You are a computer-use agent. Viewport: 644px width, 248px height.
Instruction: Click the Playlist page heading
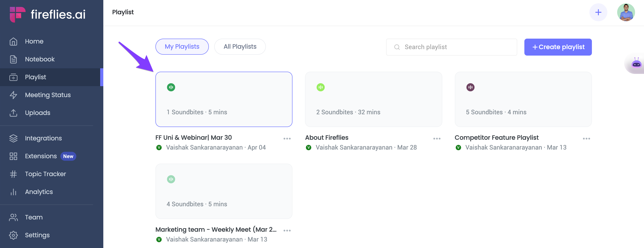pos(123,12)
